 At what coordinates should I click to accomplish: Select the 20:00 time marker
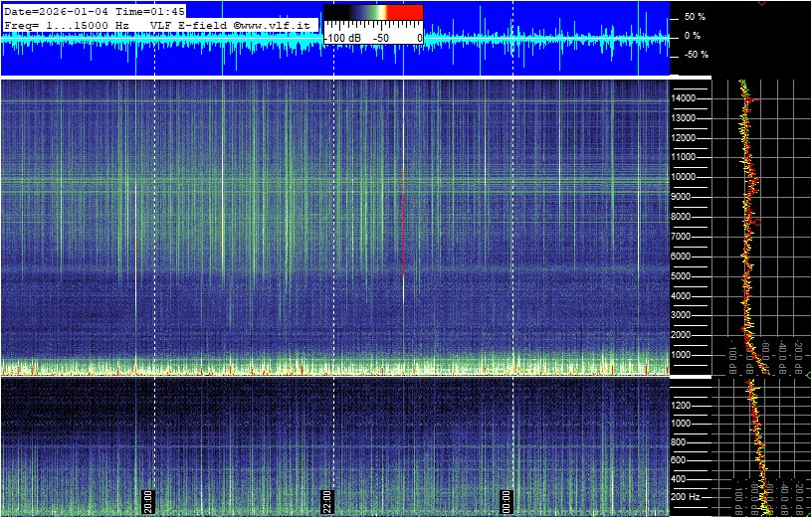(148, 501)
